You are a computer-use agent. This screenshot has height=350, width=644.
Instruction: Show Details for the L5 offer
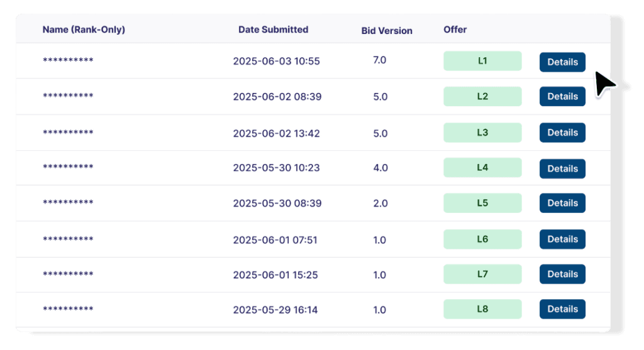[x=562, y=203]
